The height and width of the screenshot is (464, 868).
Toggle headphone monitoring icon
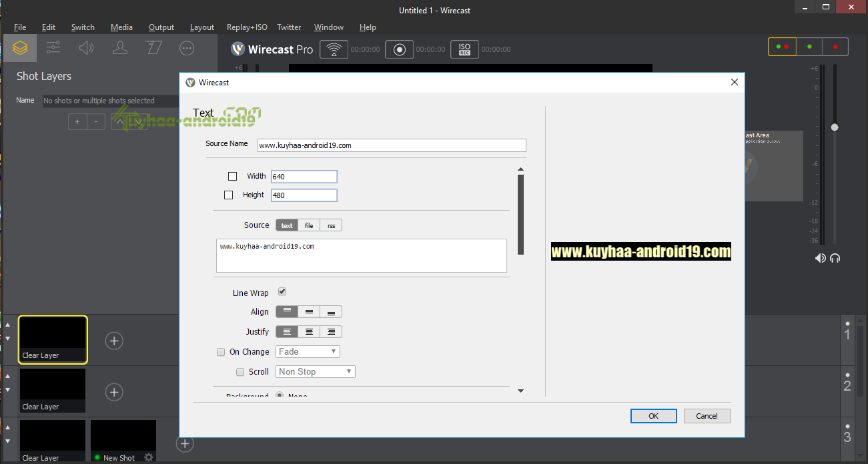(835, 258)
